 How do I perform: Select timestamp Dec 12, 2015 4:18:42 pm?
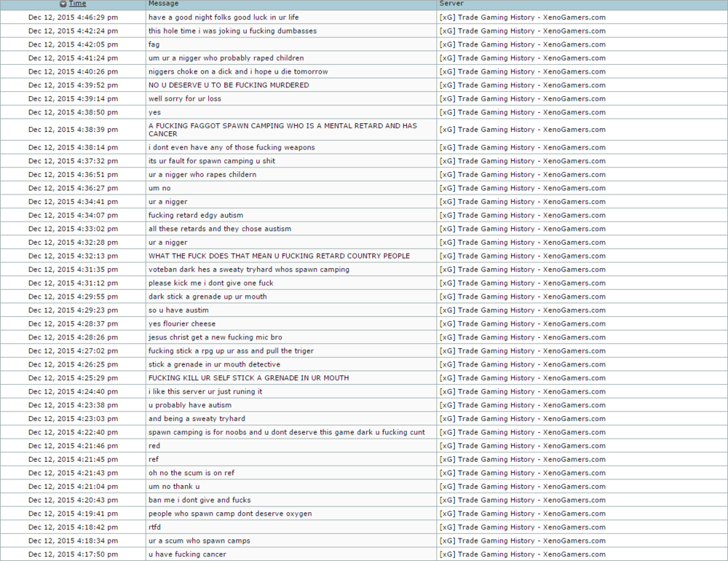coord(73,527)
